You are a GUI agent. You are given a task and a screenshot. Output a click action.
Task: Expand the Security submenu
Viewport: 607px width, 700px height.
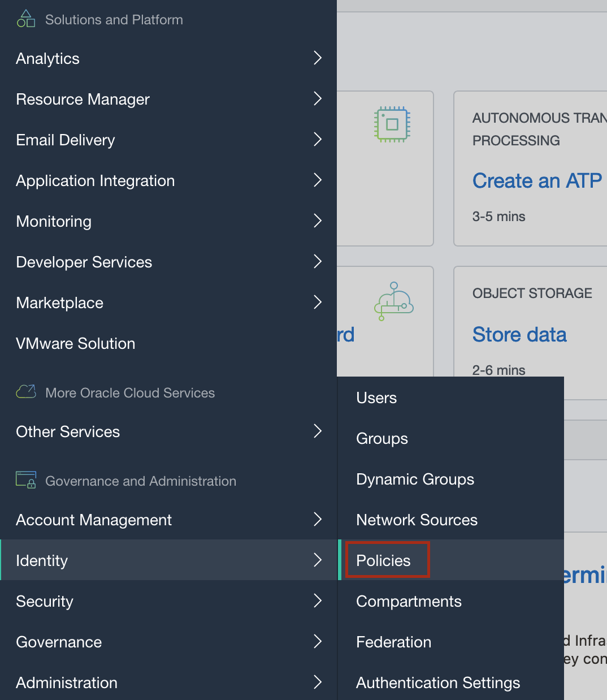pos(318,601)
